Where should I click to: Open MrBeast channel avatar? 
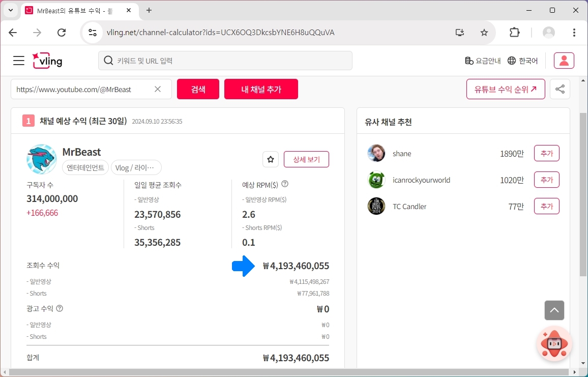click(42, 159)
